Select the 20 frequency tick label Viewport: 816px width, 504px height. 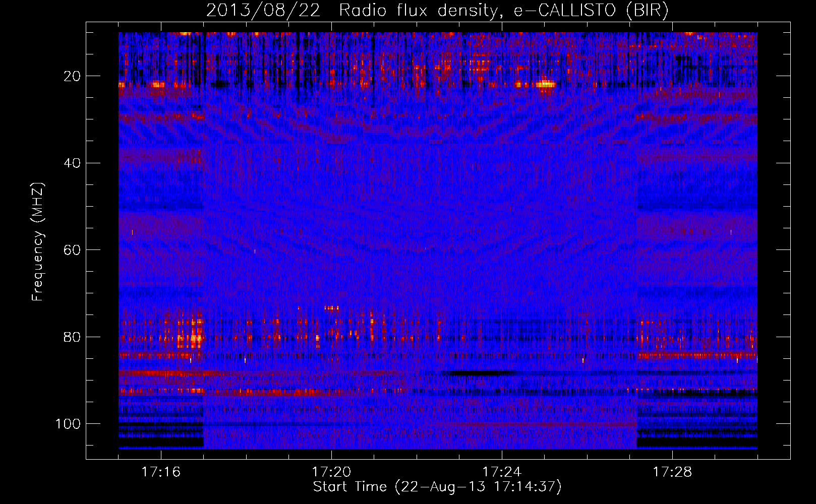(x=72, y=76)
